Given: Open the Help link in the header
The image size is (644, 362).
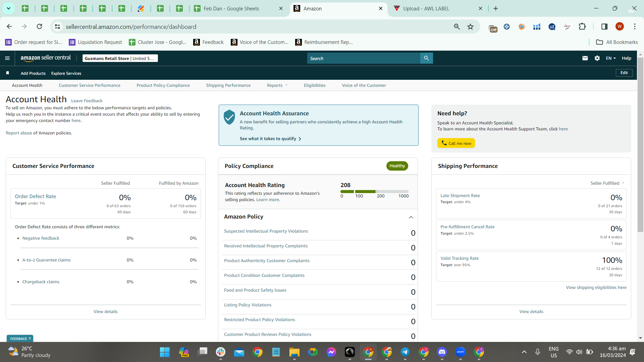Looking at the screenshot, I should point(626,58).
